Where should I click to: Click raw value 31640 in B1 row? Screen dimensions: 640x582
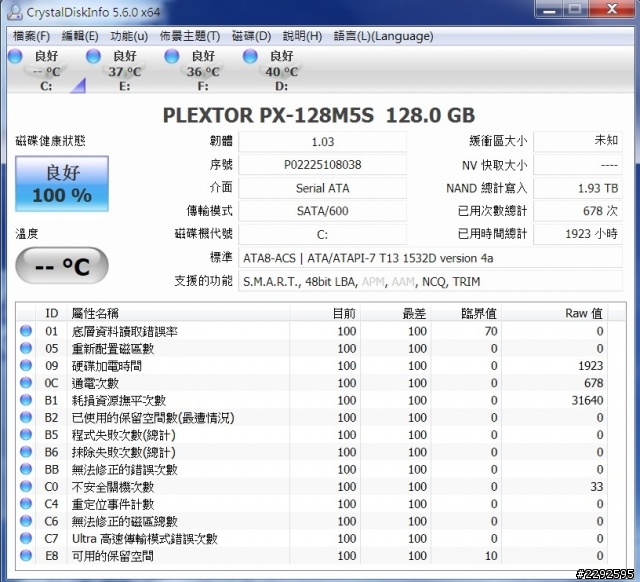click(x=587, y=400)
